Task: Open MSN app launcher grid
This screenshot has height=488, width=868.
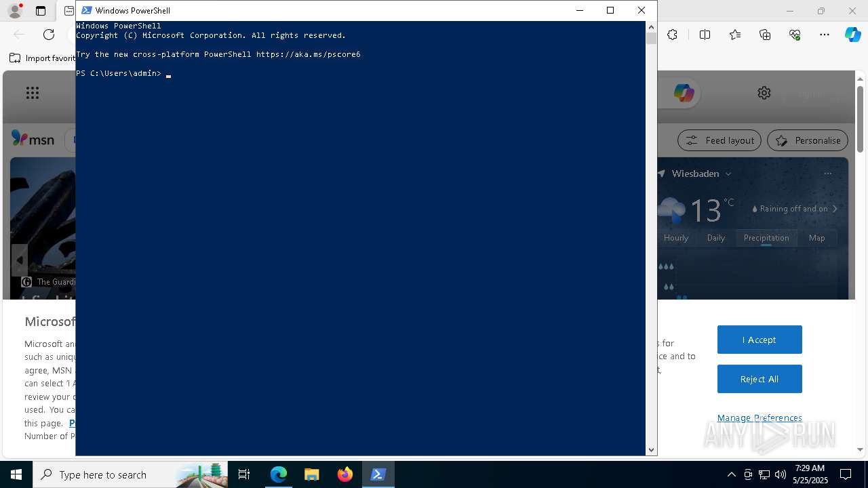Action: click(33, 93)
